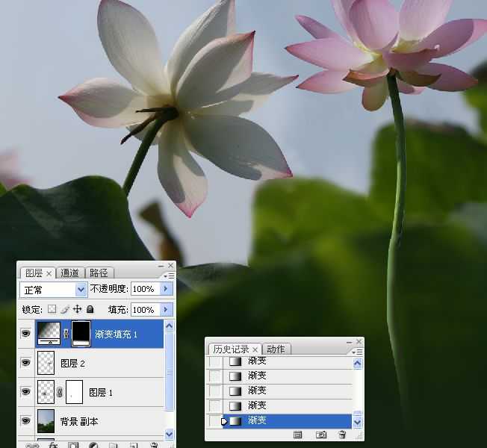Click the 渐变填充 1 layer name
Image resolution: width=487 pixels, height=448 pixels.
point(116,334)
